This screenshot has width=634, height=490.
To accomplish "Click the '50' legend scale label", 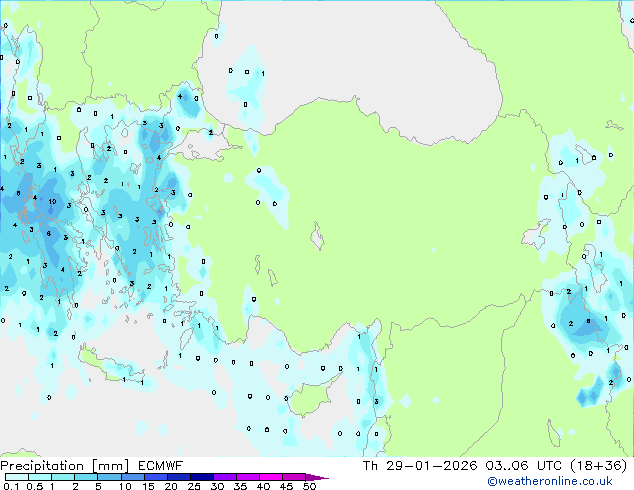I will [309, 486].
